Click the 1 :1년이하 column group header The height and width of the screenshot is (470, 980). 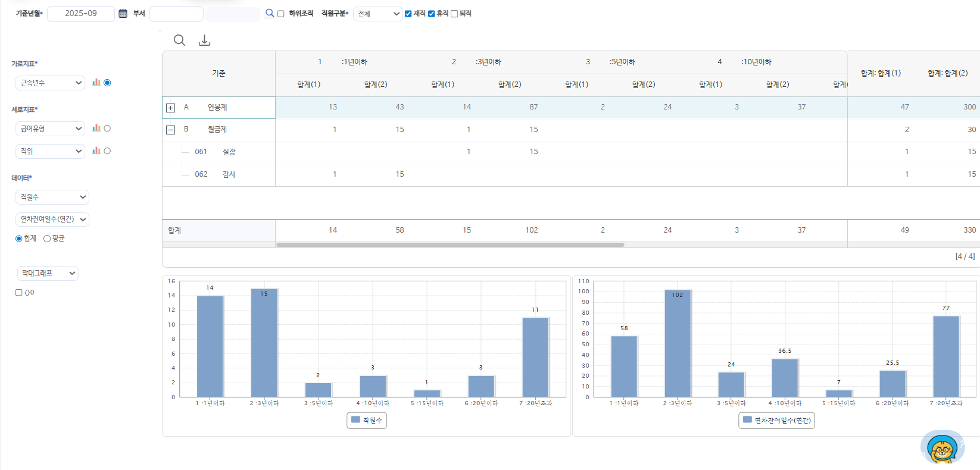tap(342, 62)
